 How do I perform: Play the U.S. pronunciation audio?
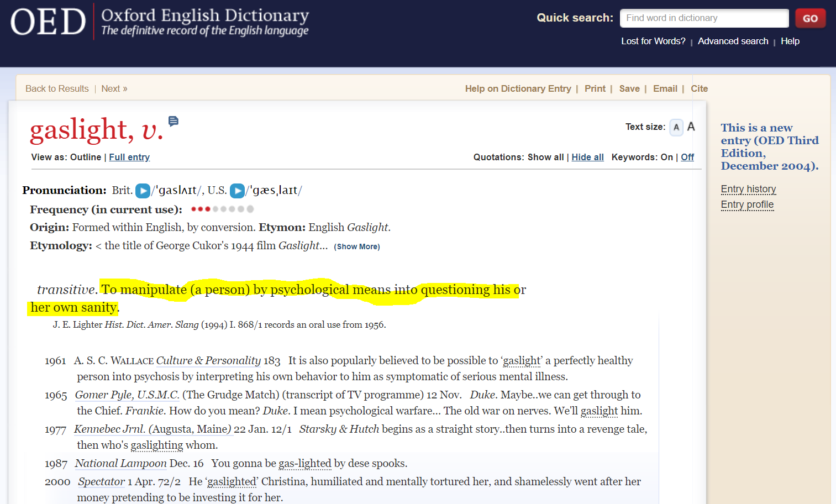click(237, 191)
